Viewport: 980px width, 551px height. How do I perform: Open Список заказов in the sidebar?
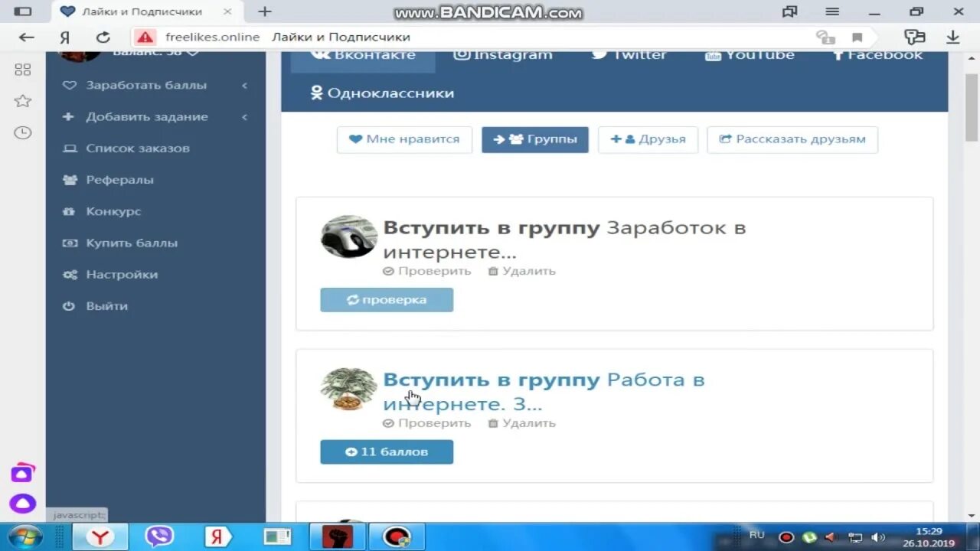[x=138, y=148]
